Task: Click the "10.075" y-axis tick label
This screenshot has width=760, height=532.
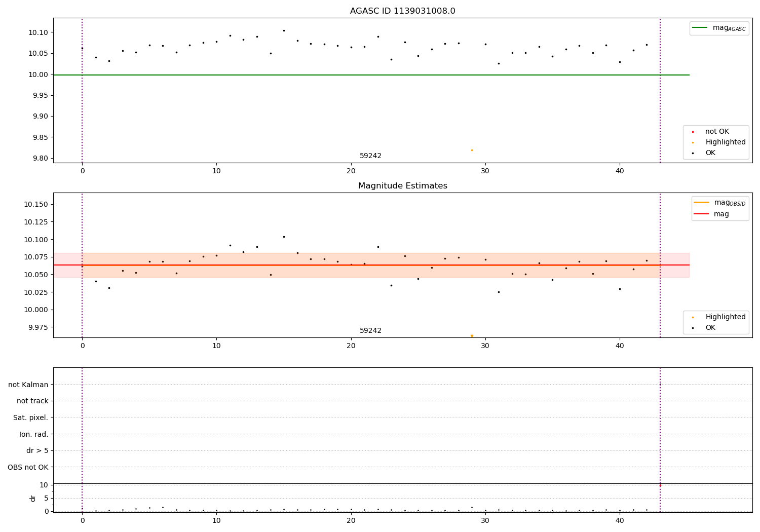Action: [x=36, y=257]
